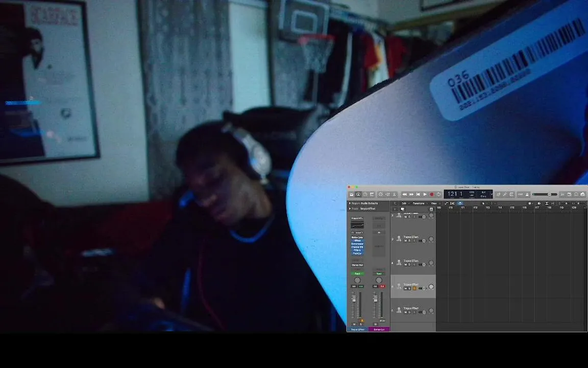
Task: Toggle Cycle mode in the transport
Action: (x=439, y=195)
